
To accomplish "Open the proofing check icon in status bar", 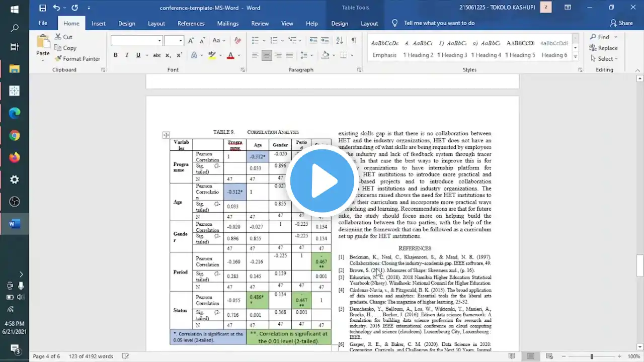I will [x=125, y=356].
